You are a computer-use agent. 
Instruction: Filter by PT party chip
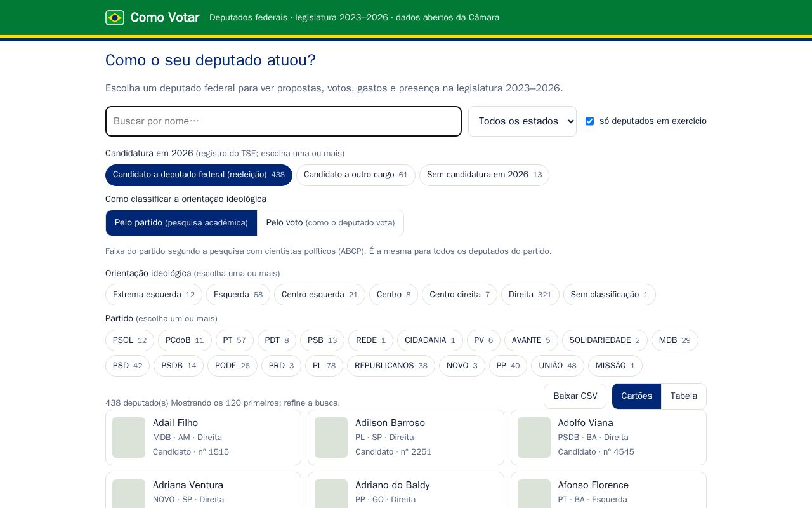235,340
